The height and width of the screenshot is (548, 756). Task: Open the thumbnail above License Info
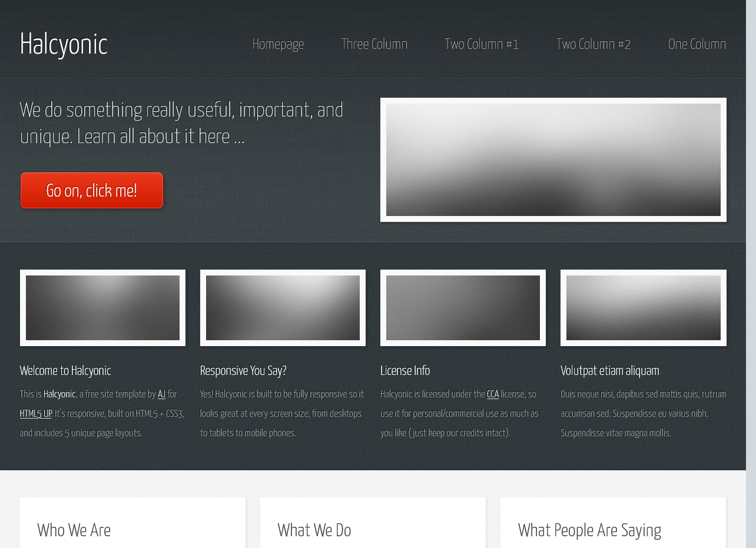[x=463, y=308]
